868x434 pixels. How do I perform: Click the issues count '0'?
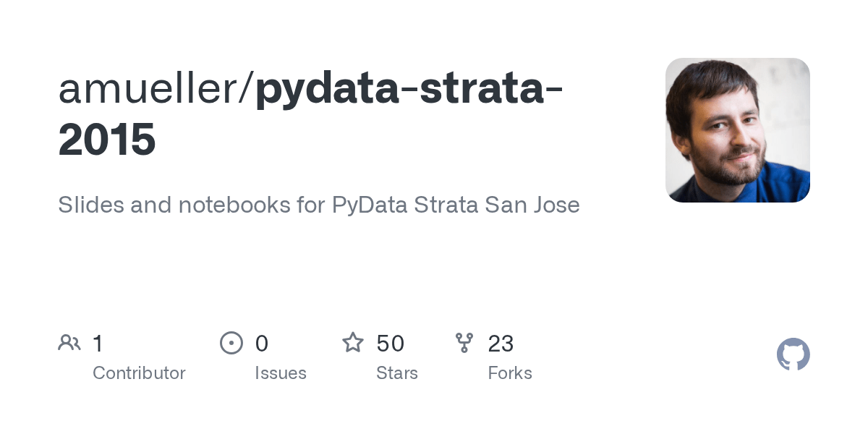tap(262, 344)
